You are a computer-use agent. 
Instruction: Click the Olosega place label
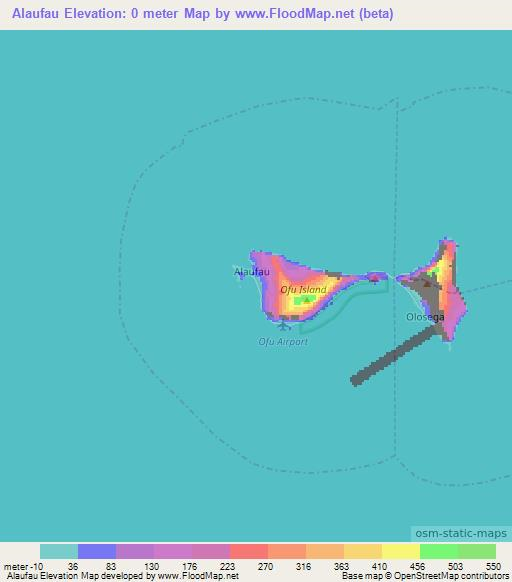[x=425, y=317]
